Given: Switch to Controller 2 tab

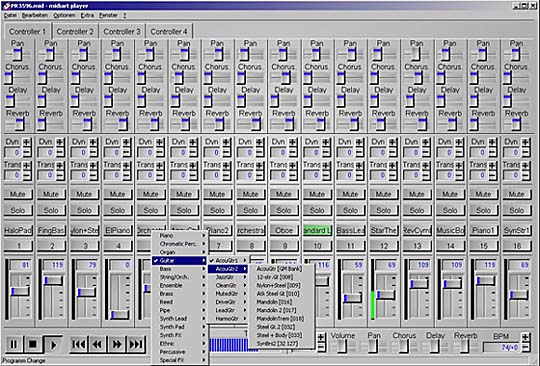Looking at the screenshot, I should pyautogui.click(x=75, y=32).
